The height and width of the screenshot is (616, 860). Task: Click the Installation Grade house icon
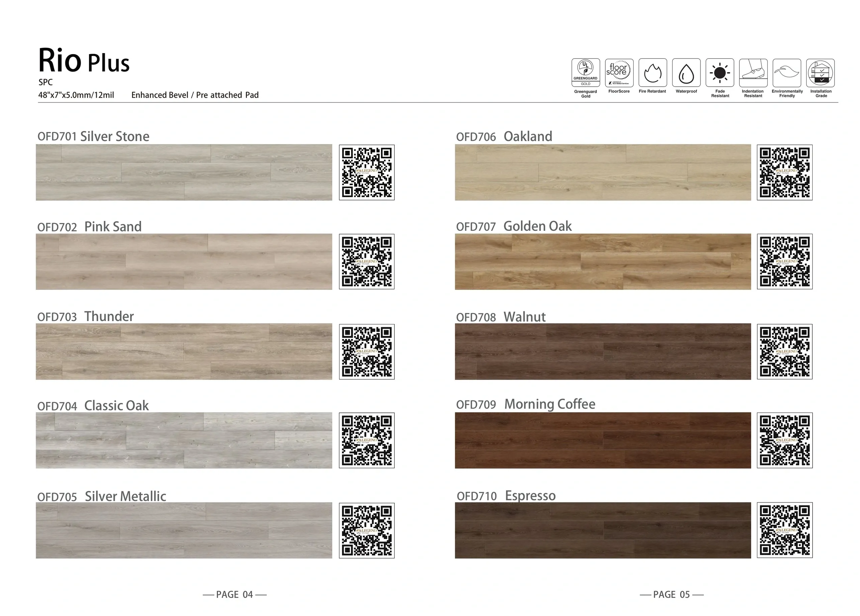click(x=820, y=73)
